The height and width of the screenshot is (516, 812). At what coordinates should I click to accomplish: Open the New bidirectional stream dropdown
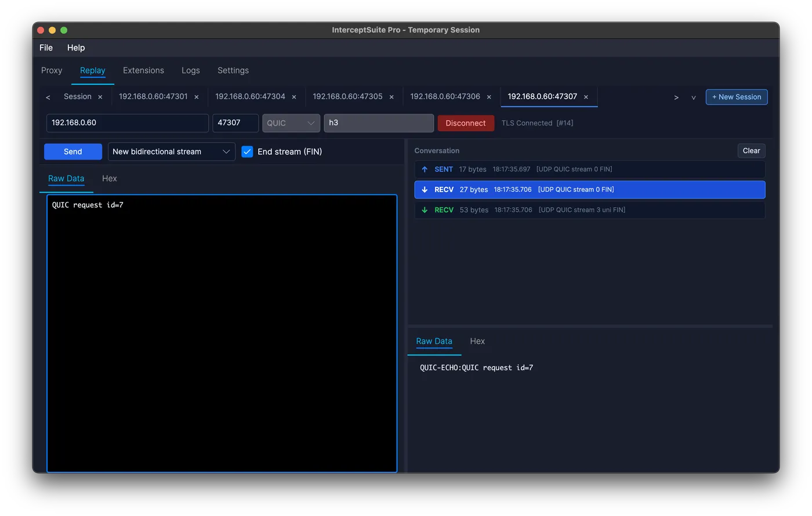pyautogui.click(x=172, y=151)
